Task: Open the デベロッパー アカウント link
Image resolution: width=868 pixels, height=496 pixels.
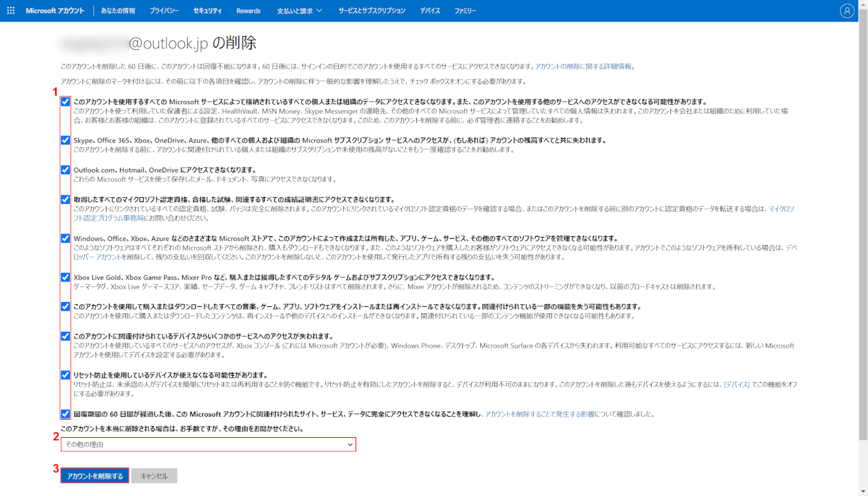Action: coord(97,257)
